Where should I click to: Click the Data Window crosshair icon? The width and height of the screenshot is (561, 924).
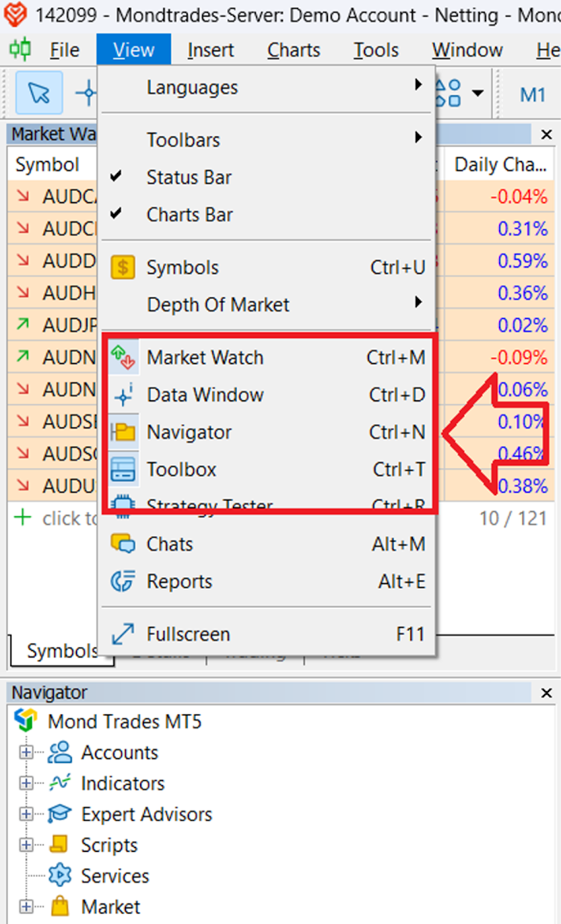pyautogui.click(x=123, y=395)
